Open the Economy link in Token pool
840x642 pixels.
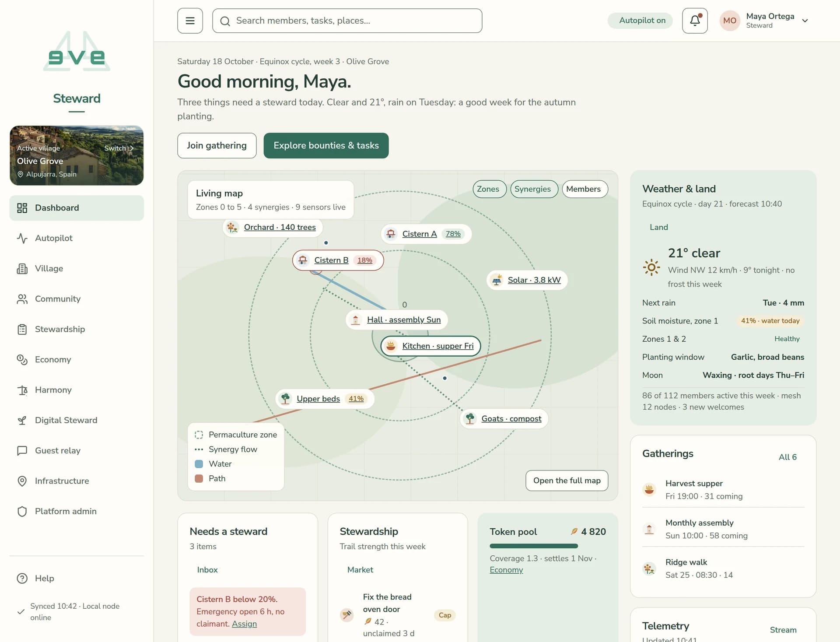click(506, 570)
